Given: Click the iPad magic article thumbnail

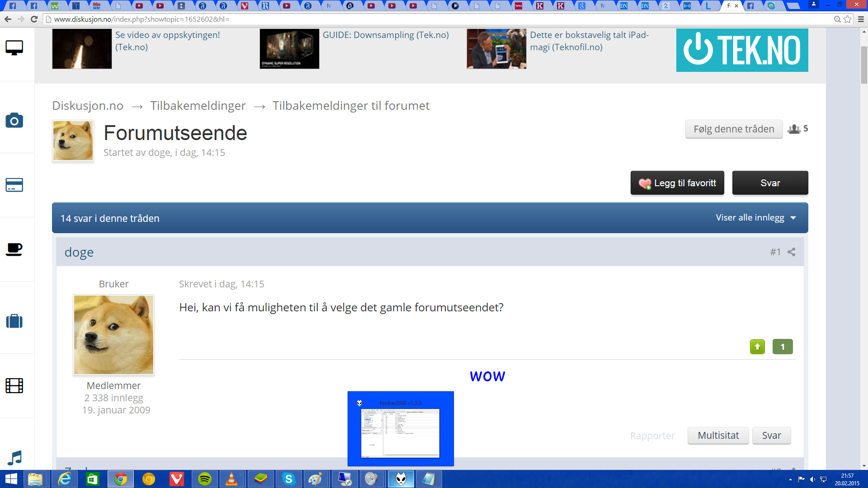Looking at the screenshot, I should point(496,49).
